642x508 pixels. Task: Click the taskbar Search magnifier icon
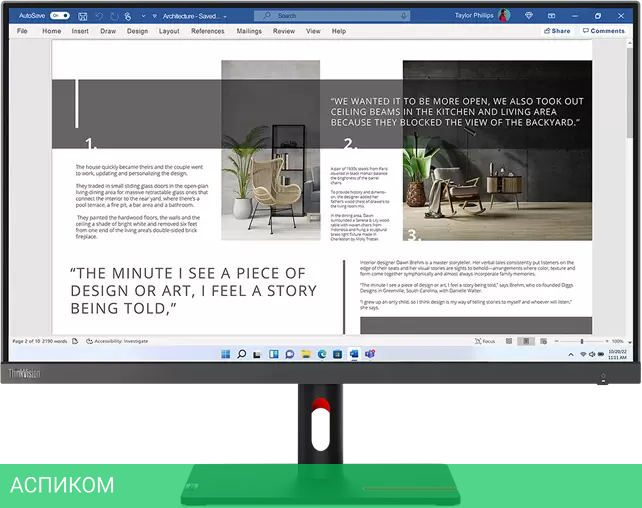pos(242,354)
